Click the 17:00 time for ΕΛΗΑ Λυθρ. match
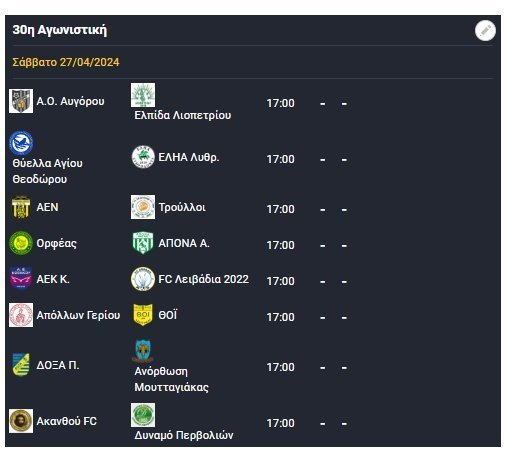 [x=280, y=159]
